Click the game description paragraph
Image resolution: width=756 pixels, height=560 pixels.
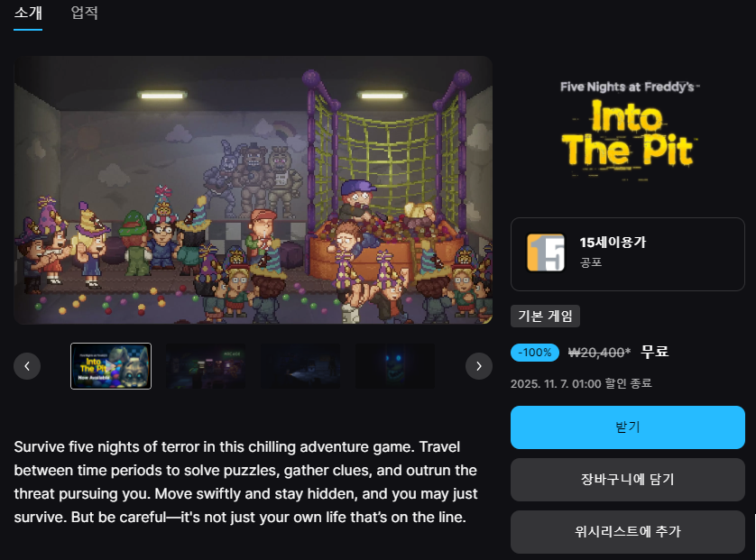click(x=246, y=482)
